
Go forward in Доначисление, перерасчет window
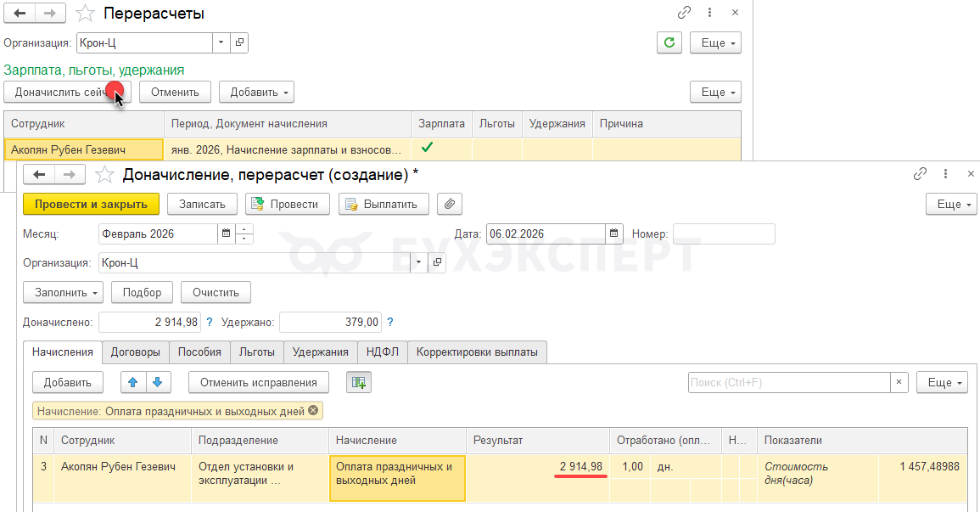(70, 174)
